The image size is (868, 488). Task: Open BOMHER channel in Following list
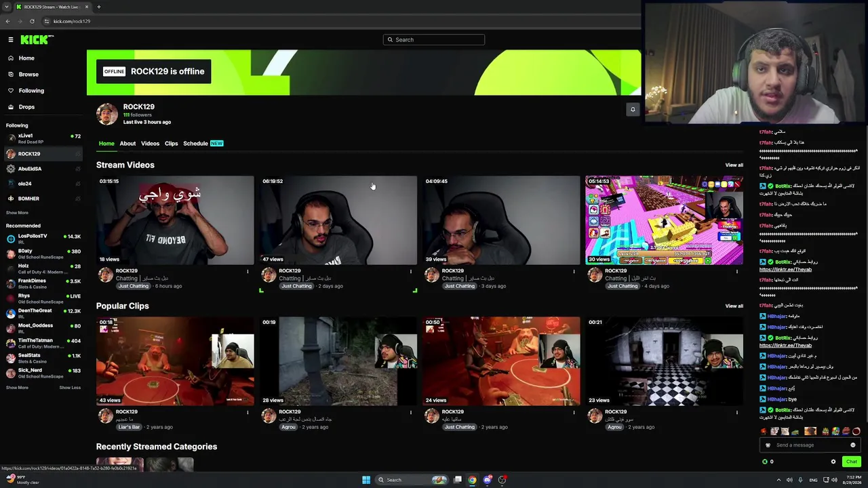pyautogui.click(x=43, y=199)
